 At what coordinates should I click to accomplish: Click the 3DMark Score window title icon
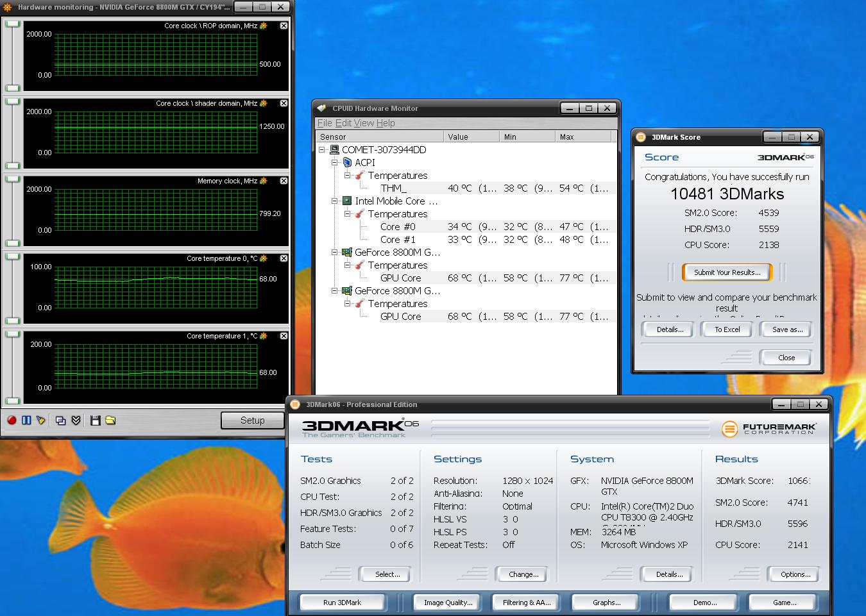[x=640, y=137]
